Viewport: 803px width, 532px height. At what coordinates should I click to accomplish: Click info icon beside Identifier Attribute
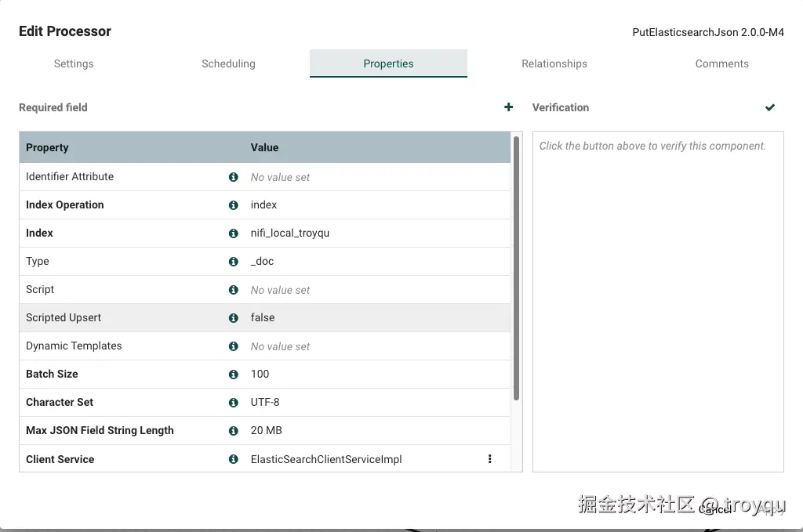coord(233,177)
